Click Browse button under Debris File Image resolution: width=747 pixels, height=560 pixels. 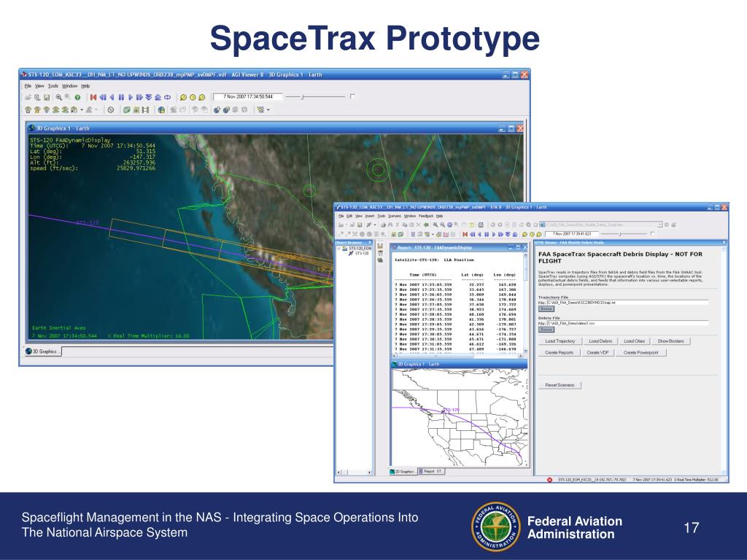pyautogui.click(x=546, y=330)
